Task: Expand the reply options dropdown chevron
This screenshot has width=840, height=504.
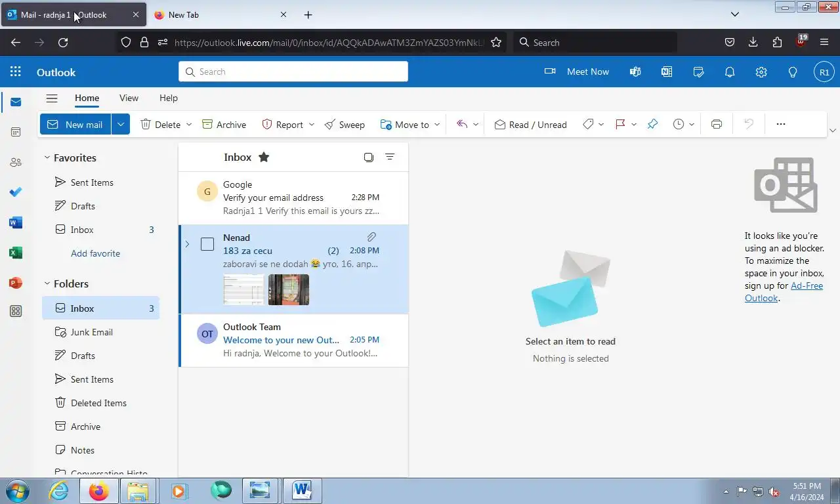Action: pyautogui.click(x=476, y=124)
